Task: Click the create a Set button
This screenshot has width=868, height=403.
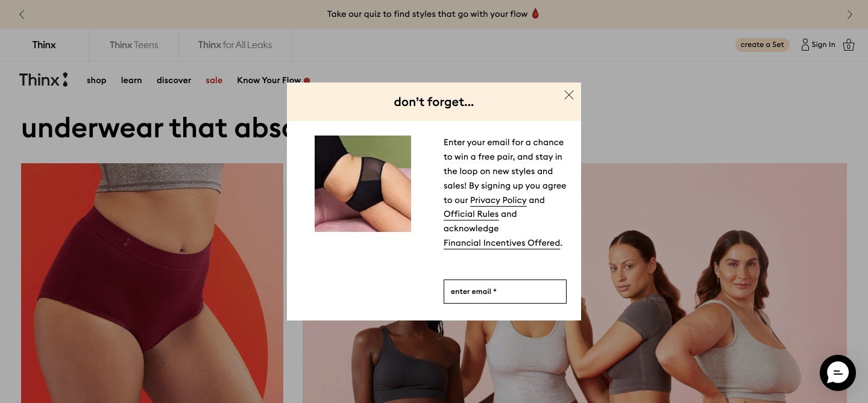Action: (x=762, y=45)
